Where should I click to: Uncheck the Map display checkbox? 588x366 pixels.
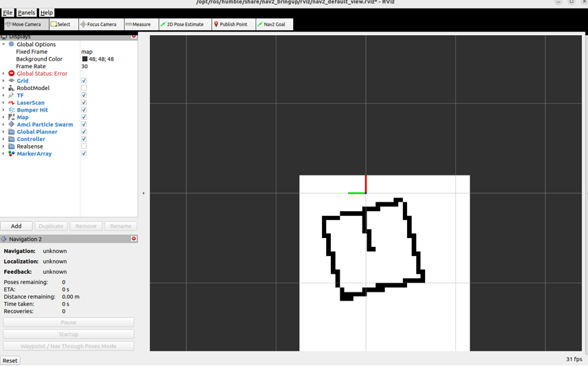point(84,118)
